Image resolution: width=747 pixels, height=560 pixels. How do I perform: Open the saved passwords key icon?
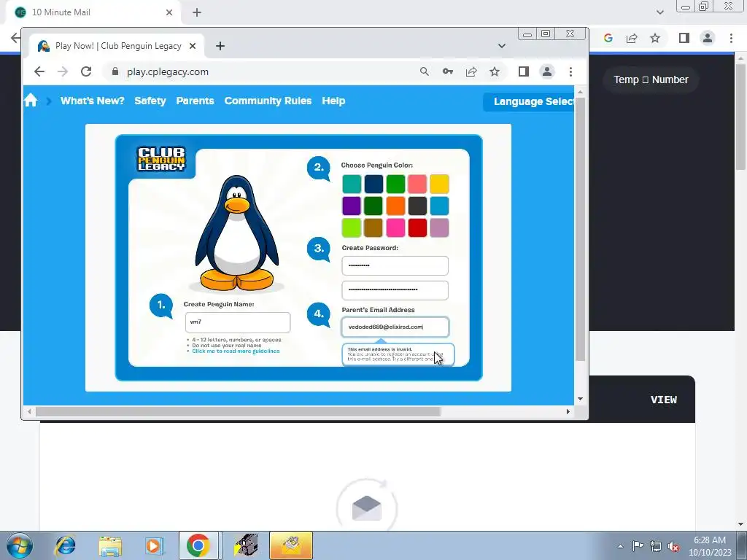448,71
